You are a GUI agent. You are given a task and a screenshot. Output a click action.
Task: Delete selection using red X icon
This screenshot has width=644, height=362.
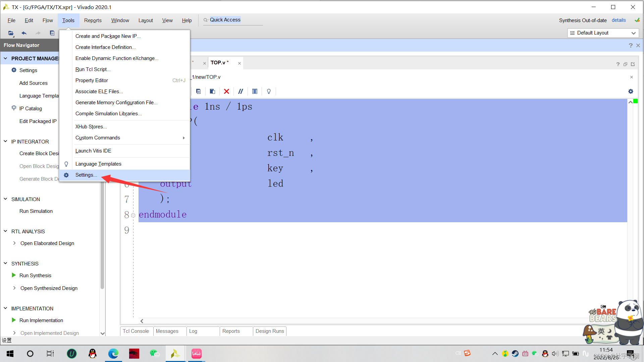click(x=226, y=91)
